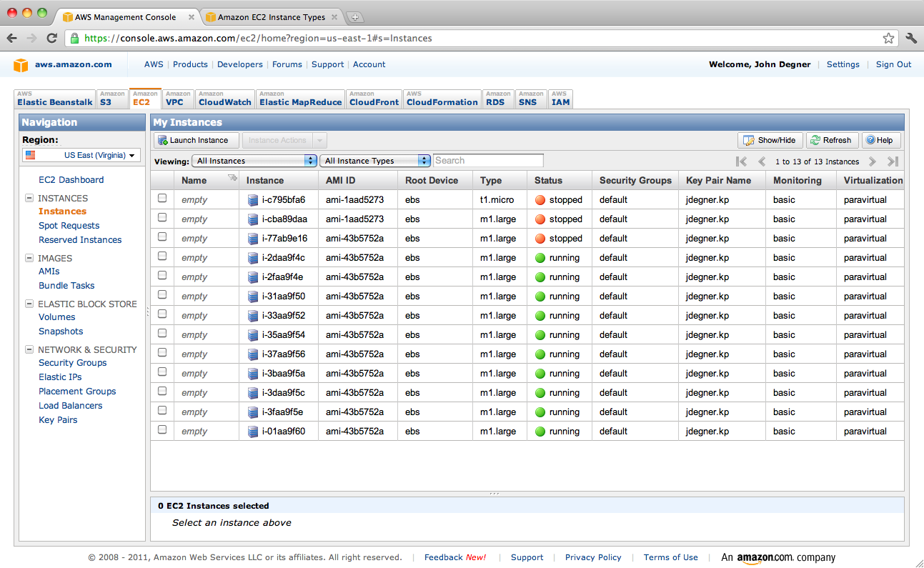This screenshot has height=568, width=924.
Task: Click green running status icon of i-3faa9f5e
Action: (x=540, y=412)
